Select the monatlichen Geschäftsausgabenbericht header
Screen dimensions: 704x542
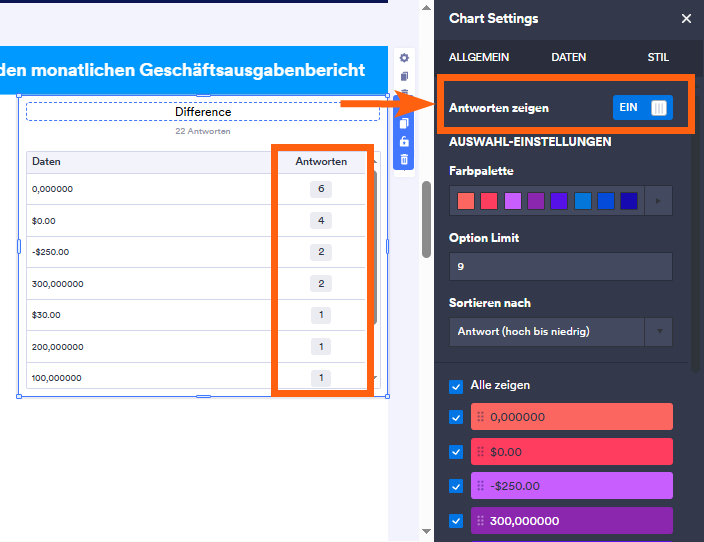193,70
